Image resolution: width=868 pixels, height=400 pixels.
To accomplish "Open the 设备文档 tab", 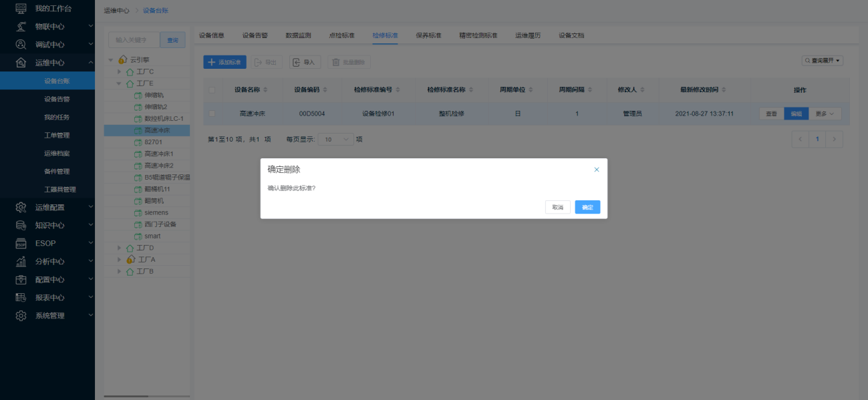I will [571, 35].
